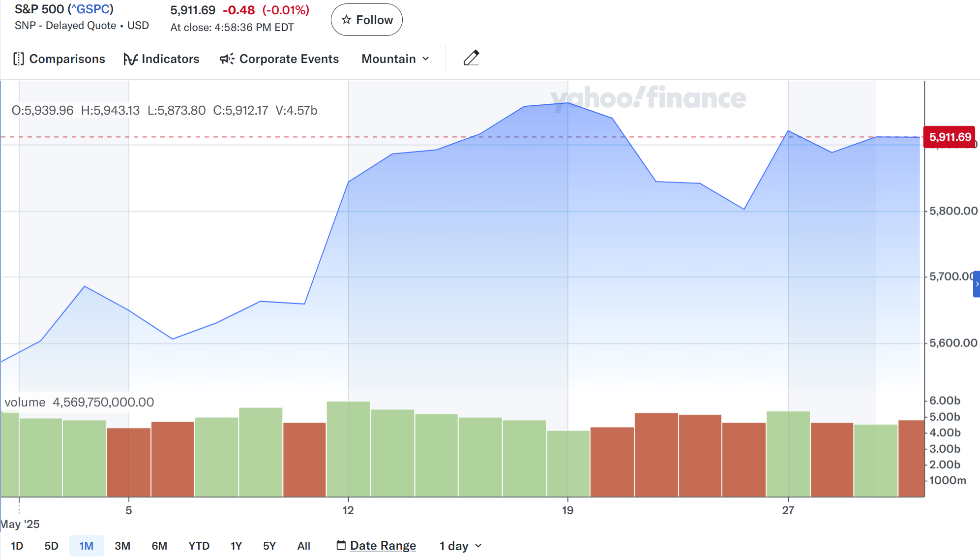The width and height of the screenshot is (980, 559).
Task: Click the 6.00b volume axis label
Action: click(945, 401)
